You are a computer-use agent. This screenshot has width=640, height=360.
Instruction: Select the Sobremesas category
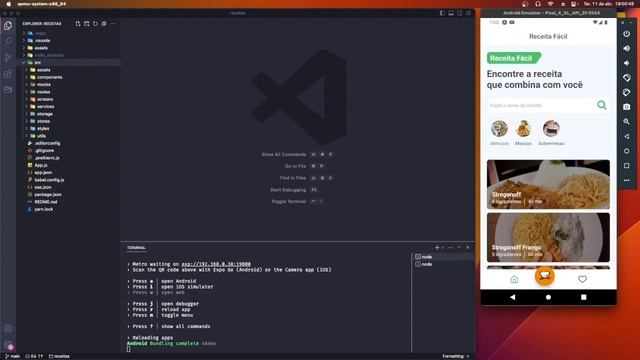pos(551,133)
